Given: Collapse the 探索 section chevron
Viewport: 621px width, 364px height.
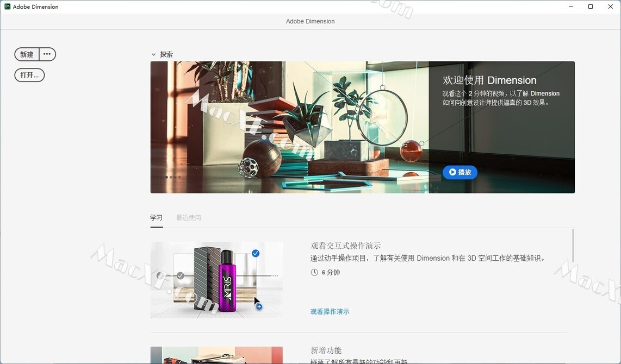Looking at the screenshot, I should point(154,54).
